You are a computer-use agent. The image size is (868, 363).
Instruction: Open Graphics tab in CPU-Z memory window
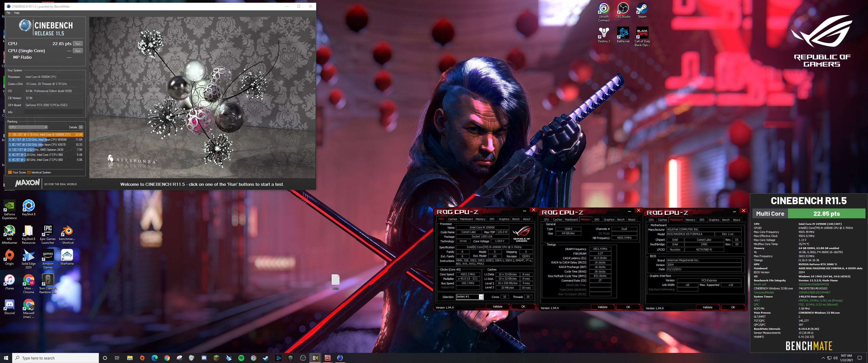tap(609, 220)
